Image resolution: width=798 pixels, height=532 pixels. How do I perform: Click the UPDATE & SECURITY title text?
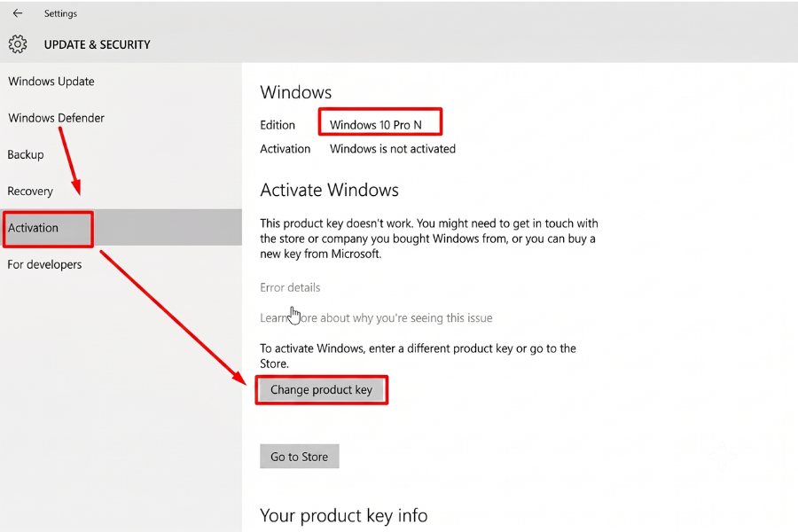[98, 45]
